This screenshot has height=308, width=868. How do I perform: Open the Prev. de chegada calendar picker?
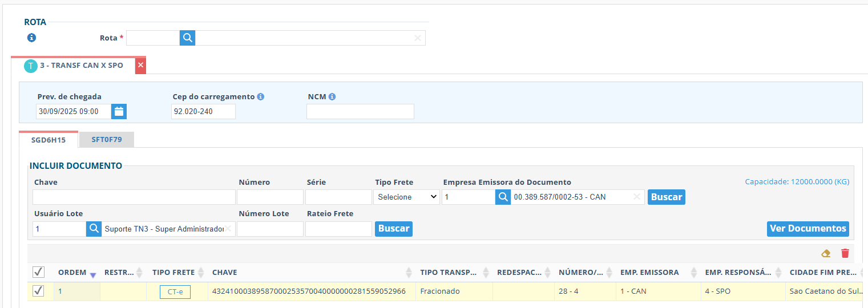click(119, 111)
